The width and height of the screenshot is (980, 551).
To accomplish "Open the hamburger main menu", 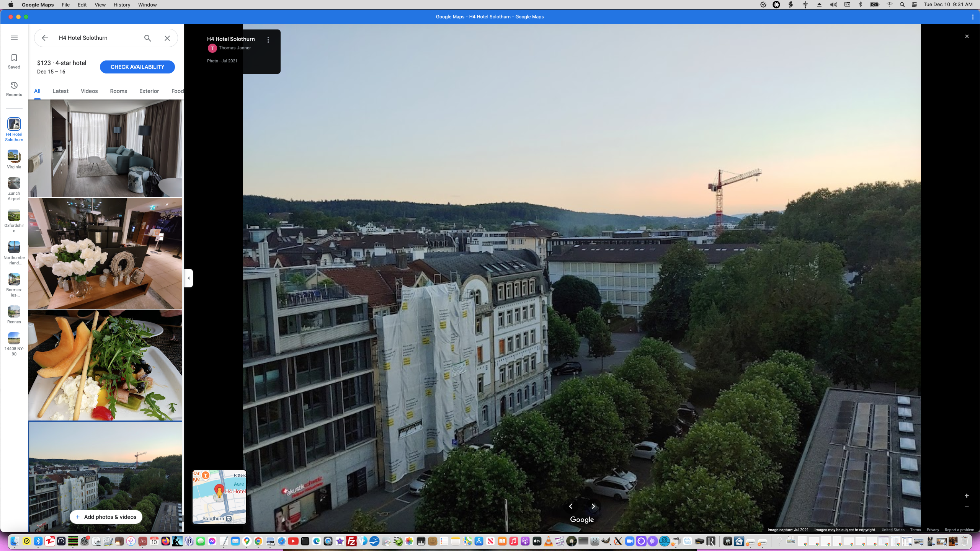I will (x=14, y=38).
